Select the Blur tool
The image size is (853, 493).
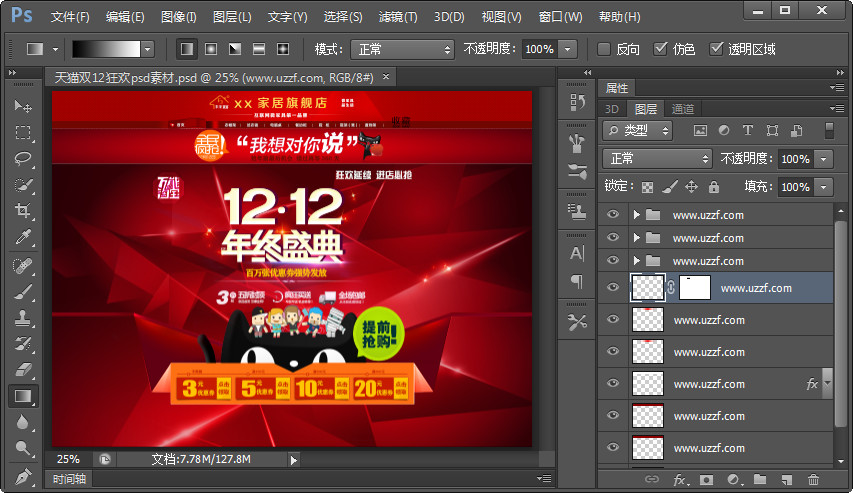pos(23,422)
